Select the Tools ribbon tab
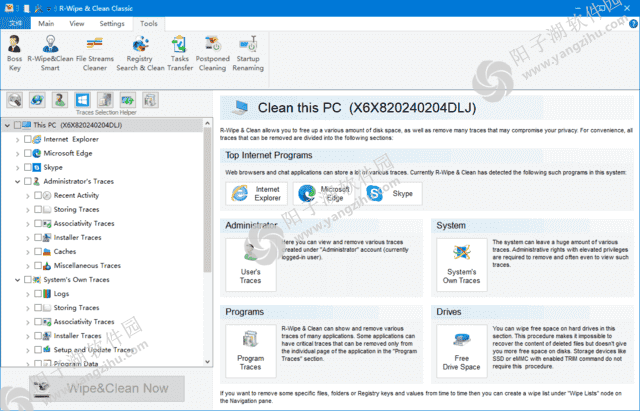 click(x=149, y=24)
